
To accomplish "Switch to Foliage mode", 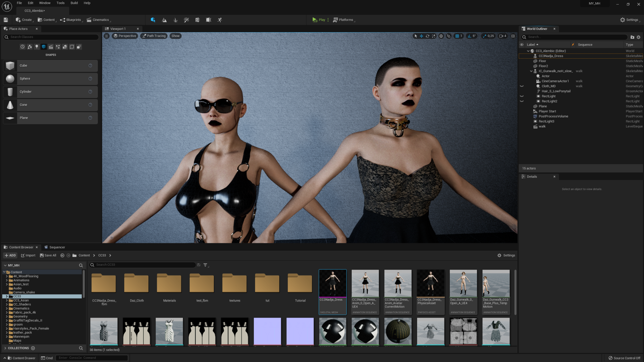I will pyautogui.click(x=175, y=20).
